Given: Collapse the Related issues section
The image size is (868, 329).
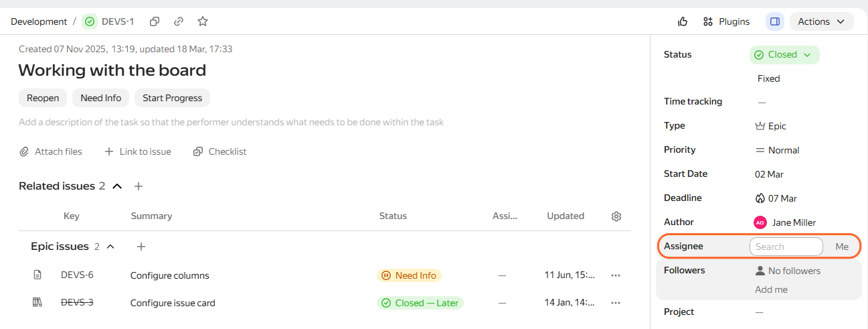Looking at the screenshot, I should click(x=117, y=186).
